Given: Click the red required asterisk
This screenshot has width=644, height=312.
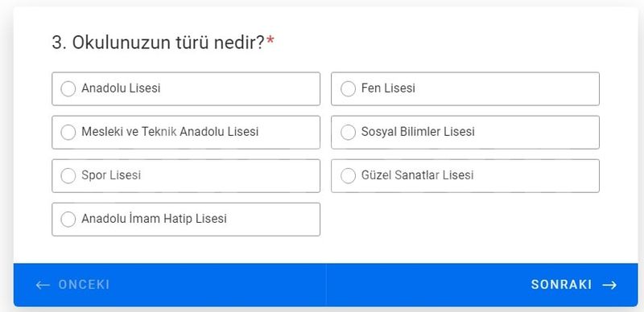Looking at the screenshot, I should (270, 41).
